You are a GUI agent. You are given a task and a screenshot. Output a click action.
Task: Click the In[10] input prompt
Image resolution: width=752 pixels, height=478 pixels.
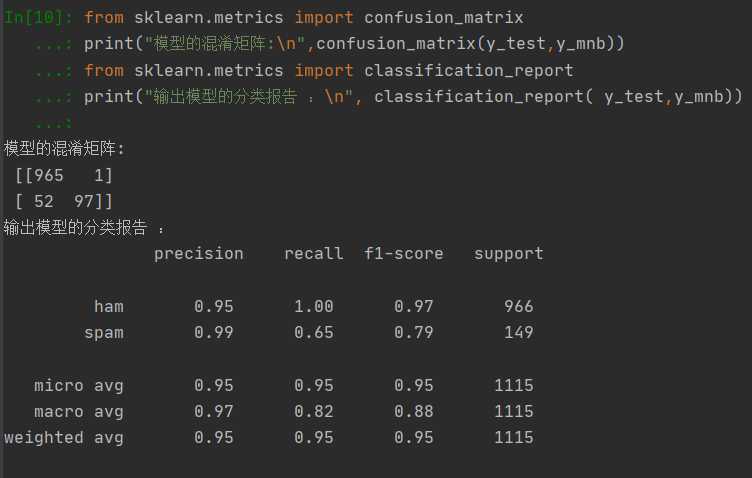tap(39, 18)
